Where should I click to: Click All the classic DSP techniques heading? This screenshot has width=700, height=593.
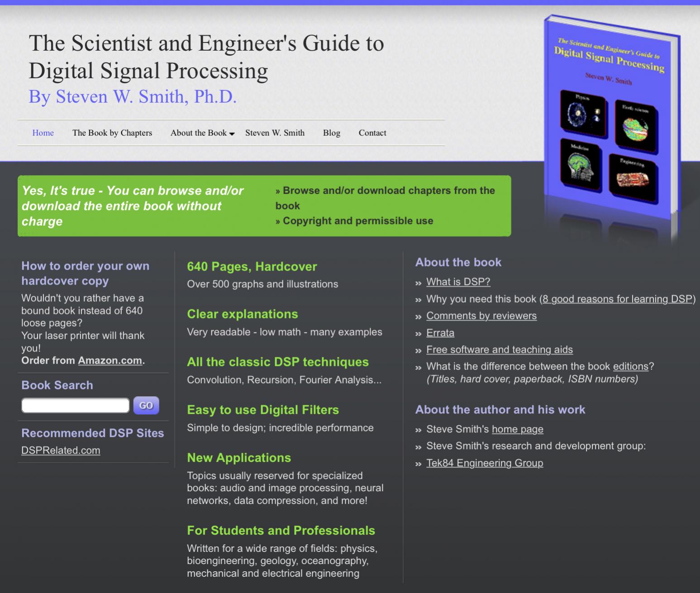278,362
